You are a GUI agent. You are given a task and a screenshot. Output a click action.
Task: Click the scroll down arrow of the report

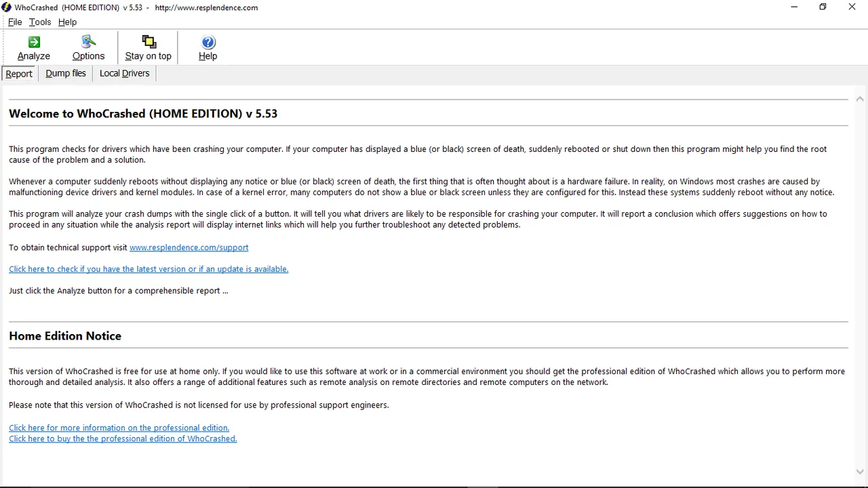pos(860,472)
